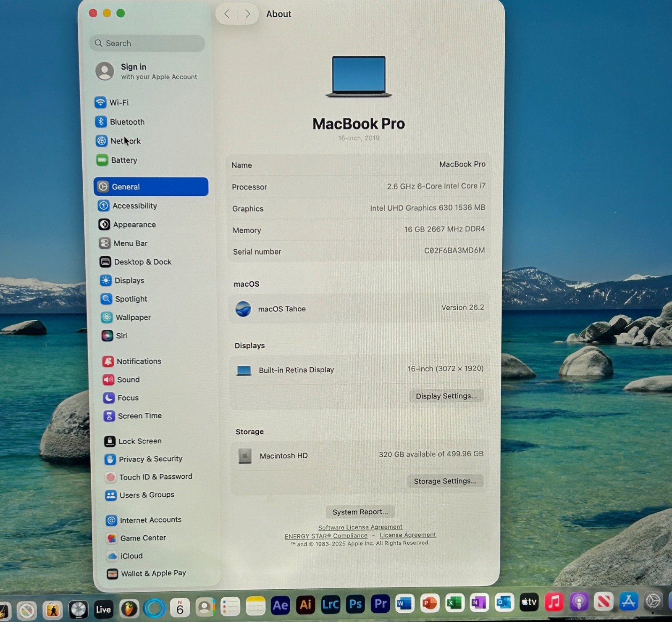This screenshot has width=672, height=622.
Task: Open the Software License Agreement link
Action: point(360,527)
